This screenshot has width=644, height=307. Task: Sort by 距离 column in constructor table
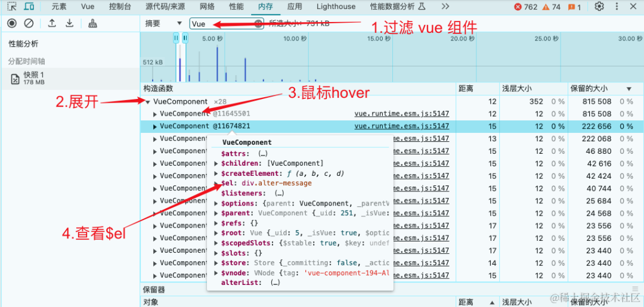tap(477, 89)
